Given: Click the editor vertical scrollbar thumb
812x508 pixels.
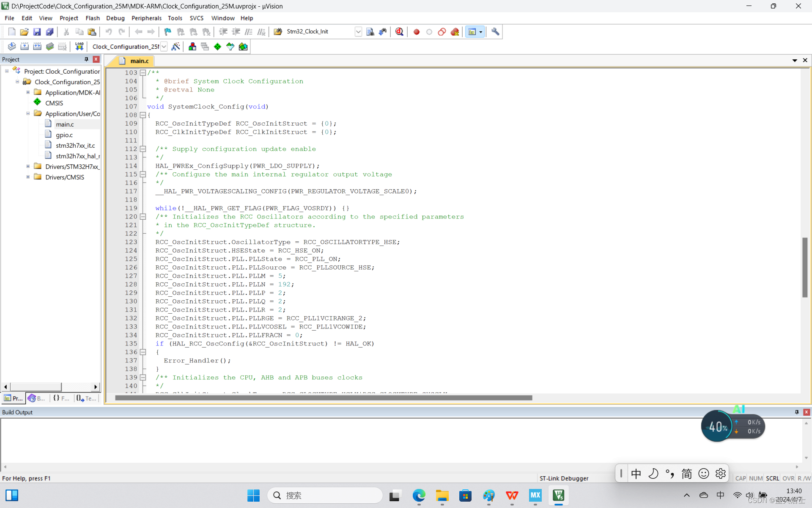Looking at the screenshot, I should point(805,267).
